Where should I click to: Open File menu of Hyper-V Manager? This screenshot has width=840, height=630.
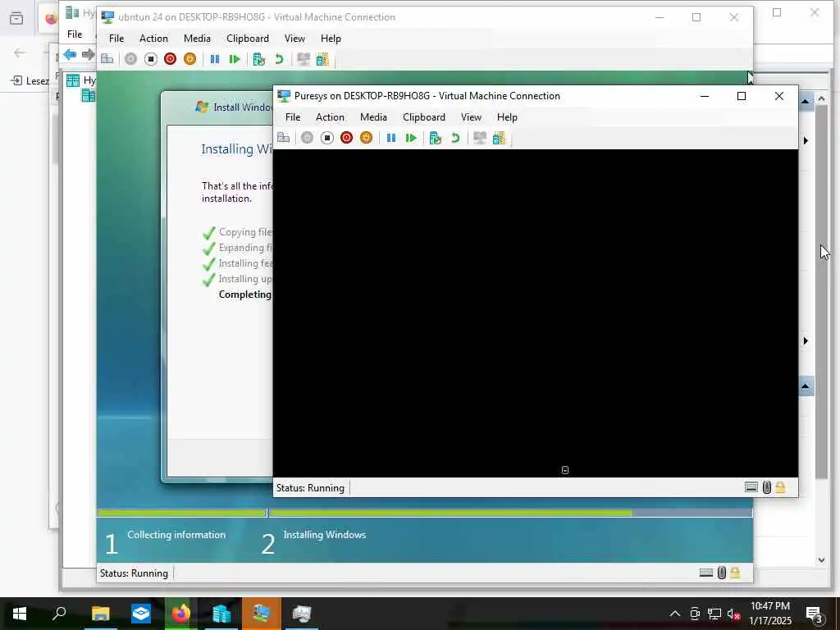[75, 34]
